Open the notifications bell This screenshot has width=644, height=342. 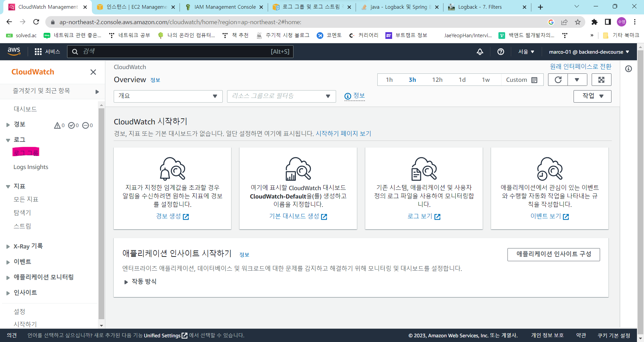coord(480,52)
